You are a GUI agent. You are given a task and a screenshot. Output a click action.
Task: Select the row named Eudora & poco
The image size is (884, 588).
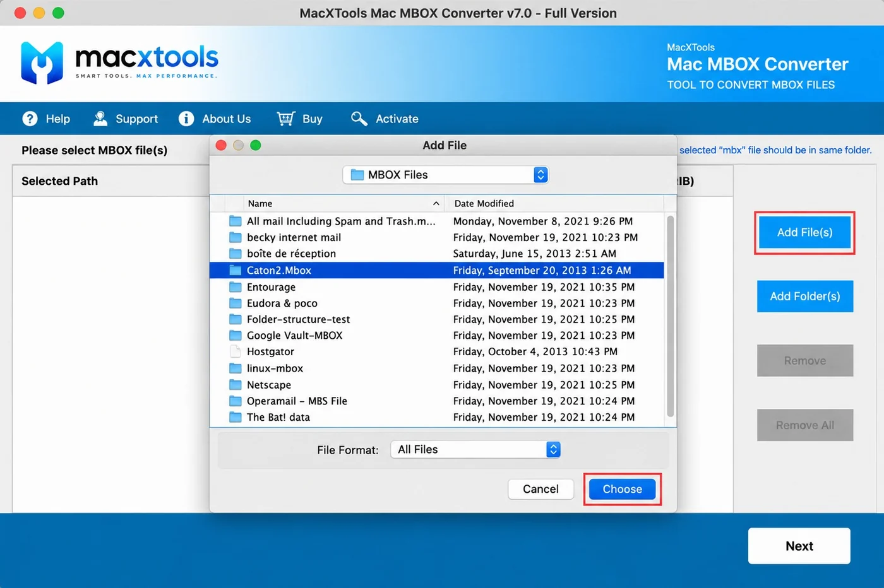[437, 303]
